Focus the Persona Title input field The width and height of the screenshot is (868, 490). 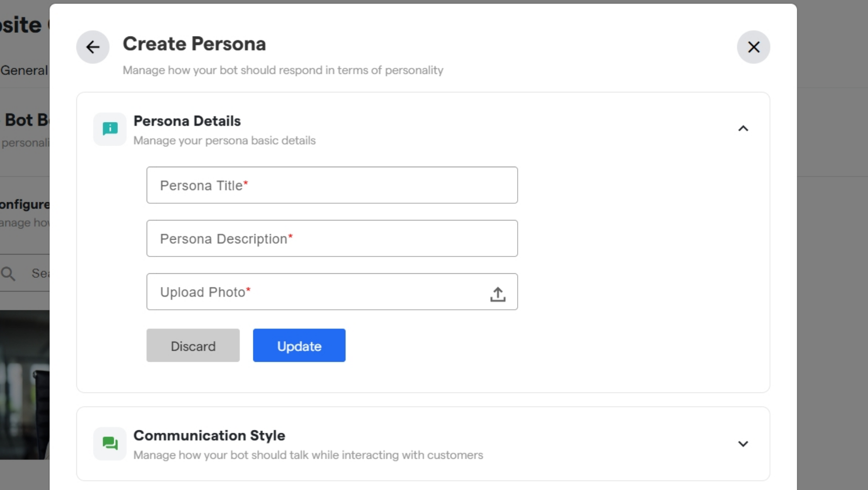(332, 185)
